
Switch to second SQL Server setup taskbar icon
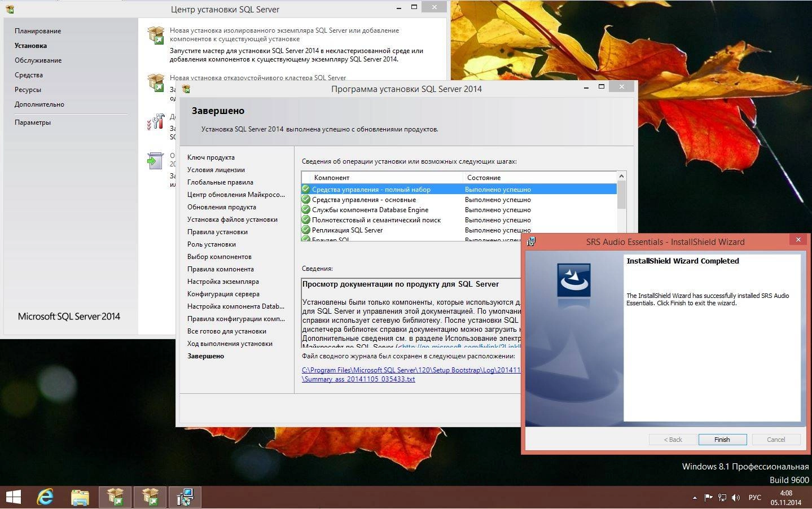[150, 497]
